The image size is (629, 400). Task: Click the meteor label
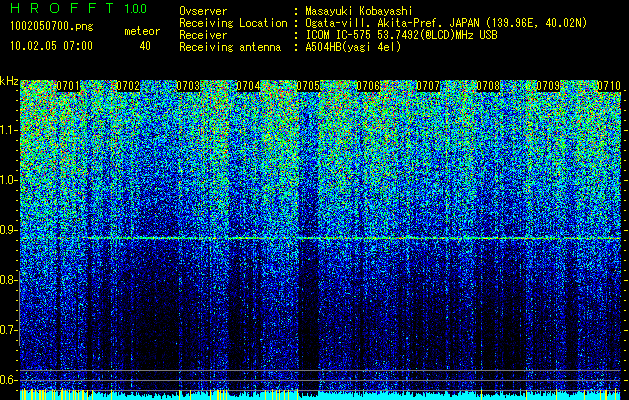[142, 31]
